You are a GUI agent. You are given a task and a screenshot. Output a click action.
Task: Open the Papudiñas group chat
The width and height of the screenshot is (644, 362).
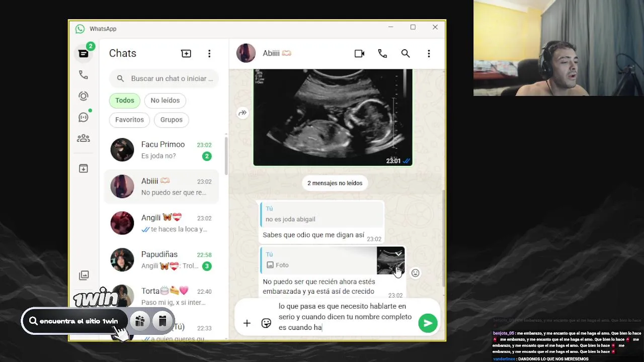coord(162,260)
